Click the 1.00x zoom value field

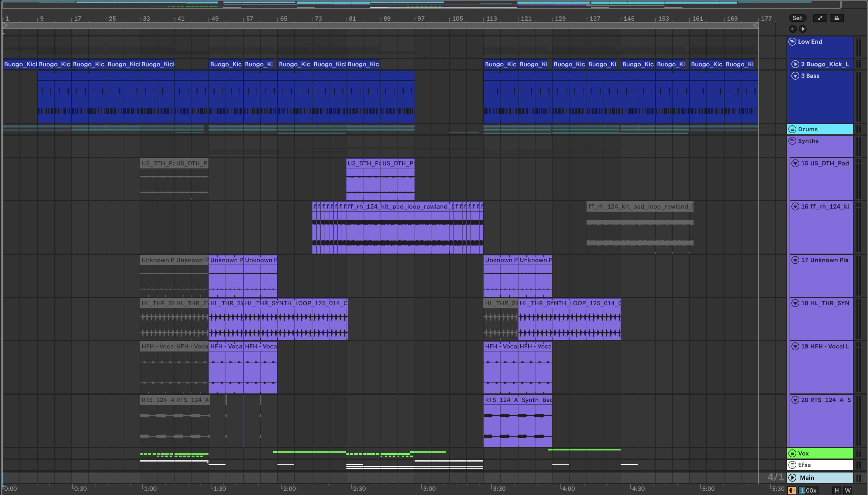click(x=808, y=490)
